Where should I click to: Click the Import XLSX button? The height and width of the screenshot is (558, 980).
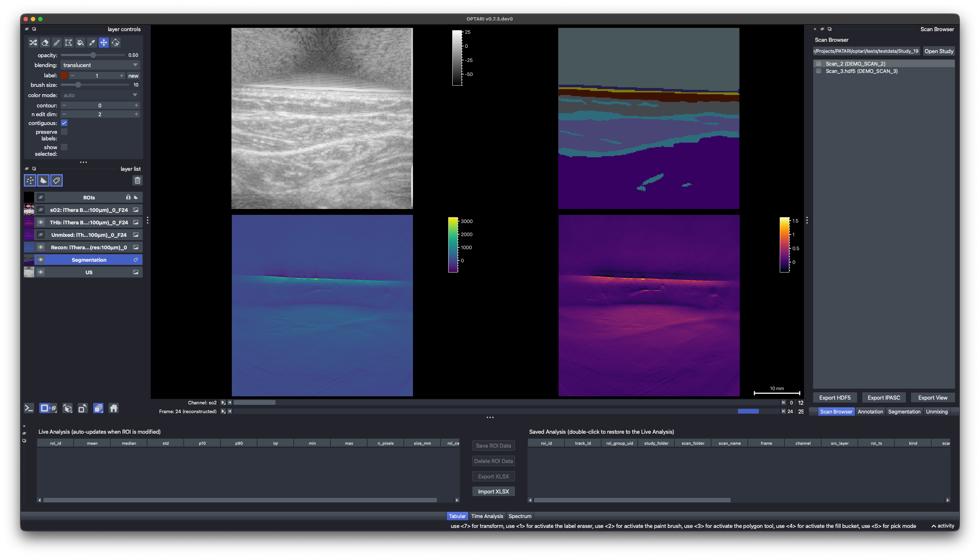click(493, 491)
